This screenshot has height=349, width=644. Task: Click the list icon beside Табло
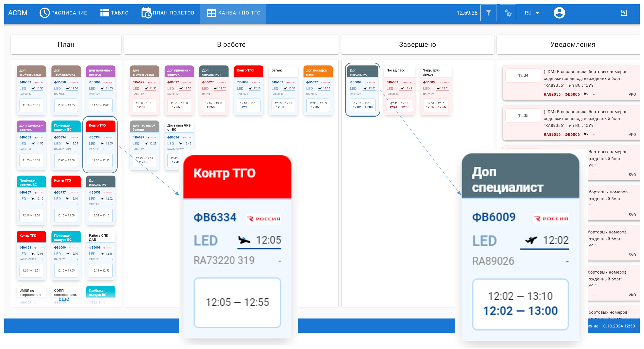coord(105,13)
